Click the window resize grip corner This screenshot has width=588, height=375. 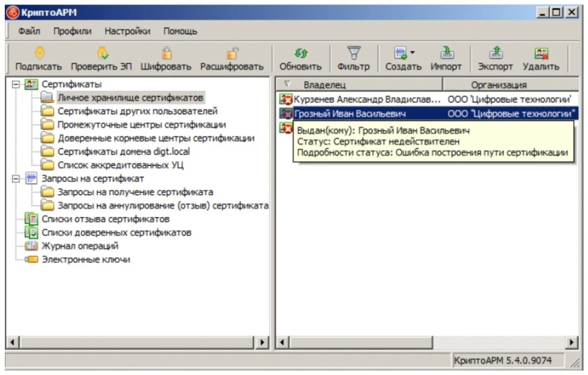[575, 363]
